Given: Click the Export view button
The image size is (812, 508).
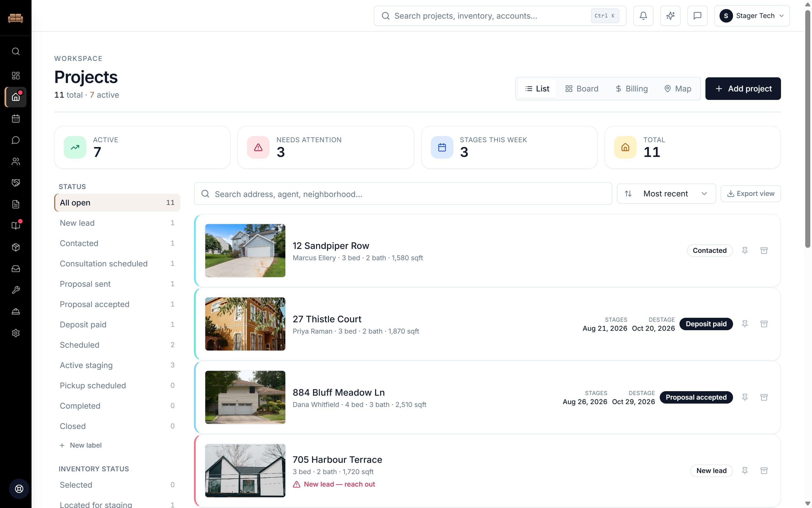Looking at the screenshot, I should (x=751, y=194).
